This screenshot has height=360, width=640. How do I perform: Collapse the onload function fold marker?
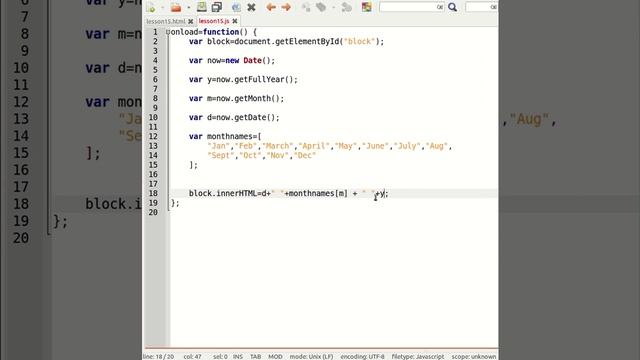(168, 32)
